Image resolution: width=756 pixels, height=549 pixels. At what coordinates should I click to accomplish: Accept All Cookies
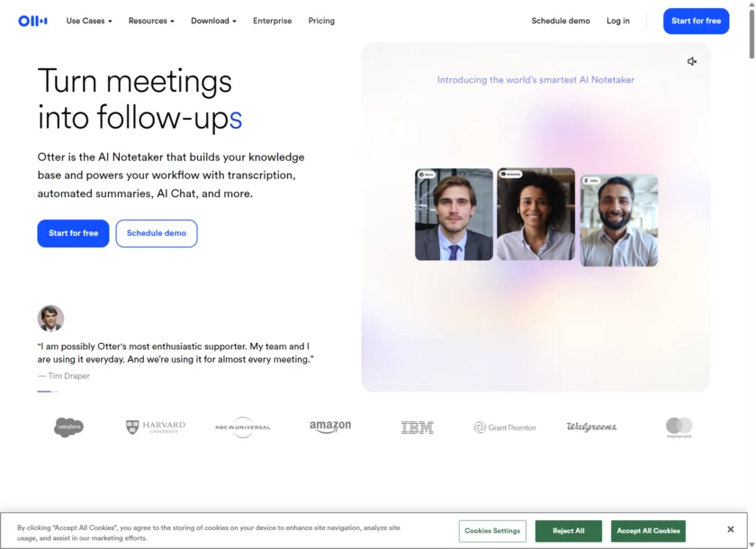(649, 531)
